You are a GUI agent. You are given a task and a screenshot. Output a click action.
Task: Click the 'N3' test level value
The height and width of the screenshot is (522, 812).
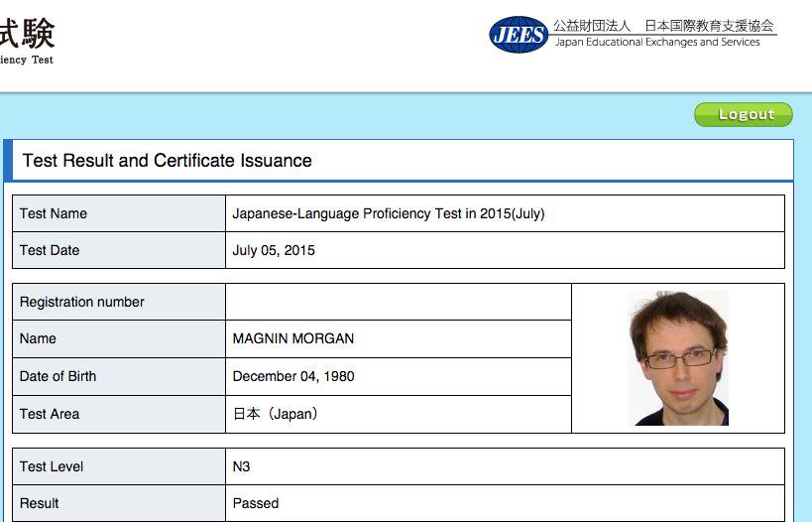coord(242,466)
